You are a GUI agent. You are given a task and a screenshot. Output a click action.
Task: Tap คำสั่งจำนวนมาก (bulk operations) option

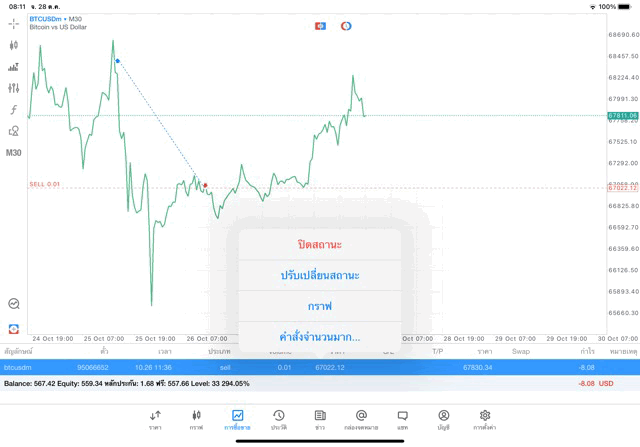point(320,336)
